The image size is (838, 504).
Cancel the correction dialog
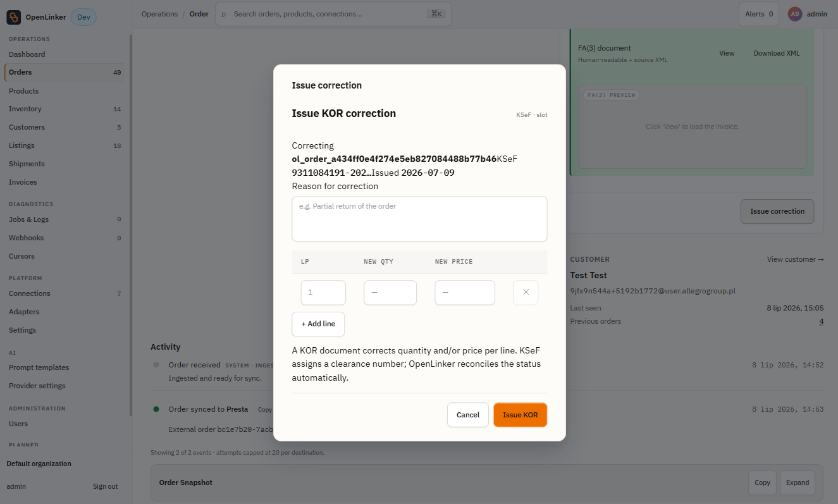(468, 415)
